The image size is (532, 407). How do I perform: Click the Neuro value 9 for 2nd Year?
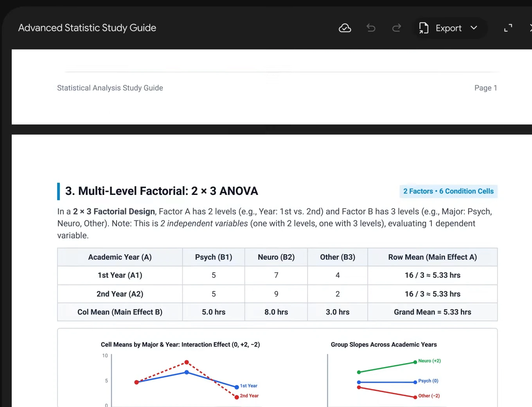pos(276,294)
